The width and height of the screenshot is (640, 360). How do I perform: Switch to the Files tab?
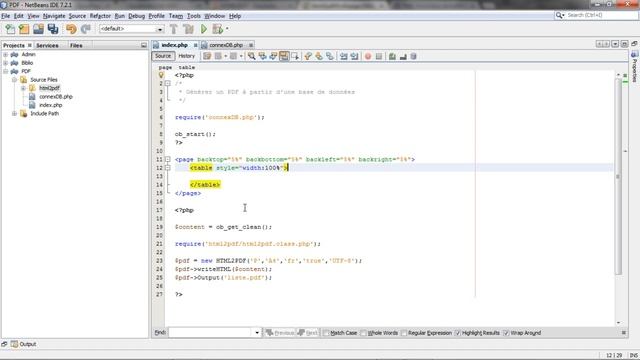(76, 45)
